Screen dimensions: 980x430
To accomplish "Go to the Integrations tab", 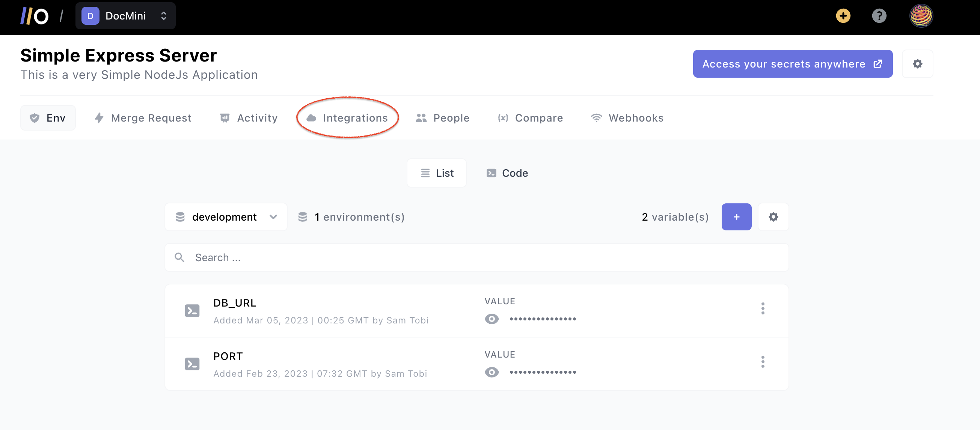I will pos(347,118).
